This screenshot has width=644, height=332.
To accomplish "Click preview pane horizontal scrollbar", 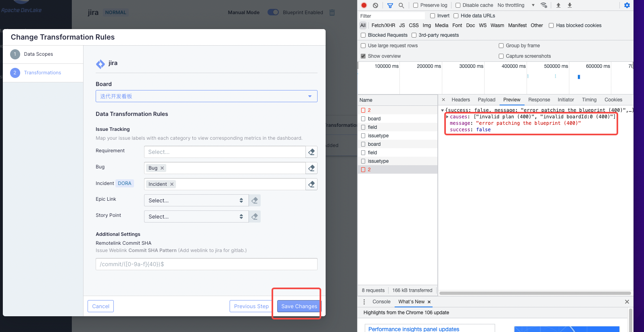I will pyautogui.click(x=535, y=293).
